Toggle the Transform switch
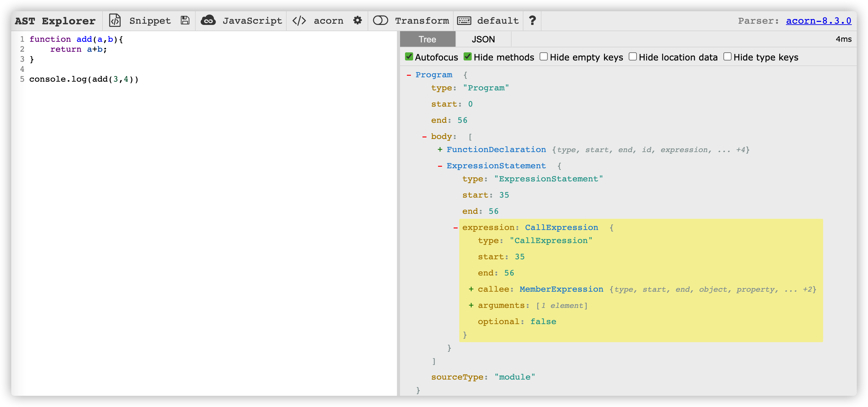The image size is (868, 407). point(380,21)
